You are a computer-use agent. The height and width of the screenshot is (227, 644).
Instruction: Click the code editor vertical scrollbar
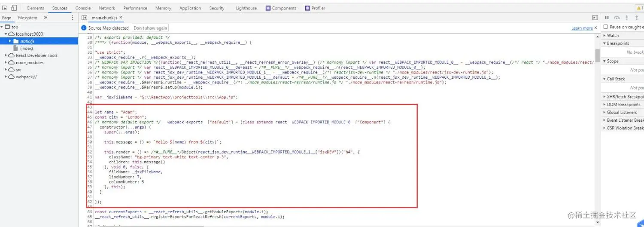point(597,55)
